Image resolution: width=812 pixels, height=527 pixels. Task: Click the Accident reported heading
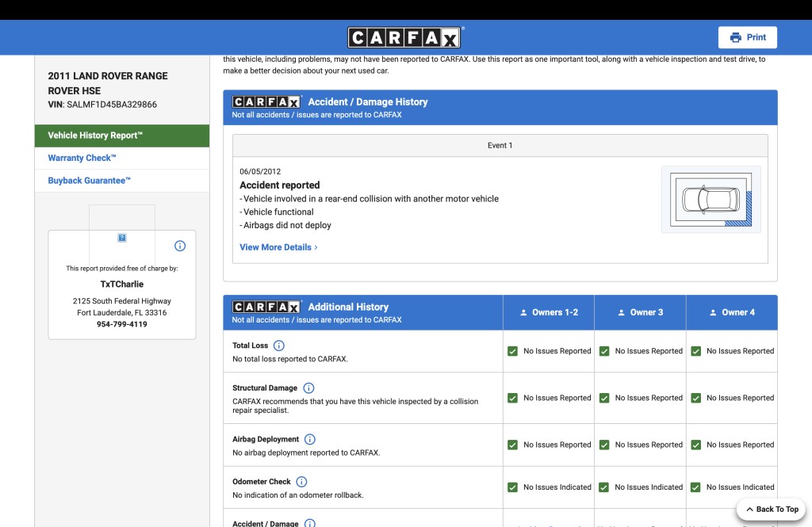280,185
